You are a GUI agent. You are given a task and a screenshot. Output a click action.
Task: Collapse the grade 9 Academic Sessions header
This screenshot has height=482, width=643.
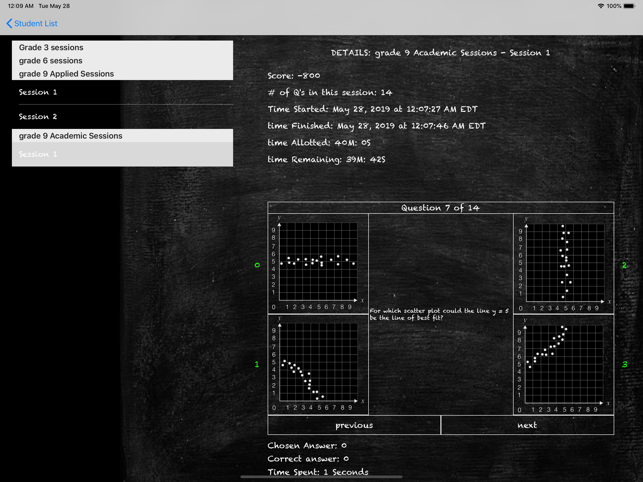(x=122, y=136)
